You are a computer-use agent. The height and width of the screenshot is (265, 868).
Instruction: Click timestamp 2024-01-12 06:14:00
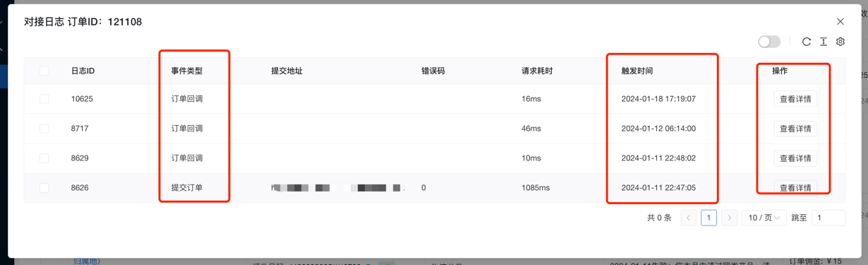[x=658, y=129]
